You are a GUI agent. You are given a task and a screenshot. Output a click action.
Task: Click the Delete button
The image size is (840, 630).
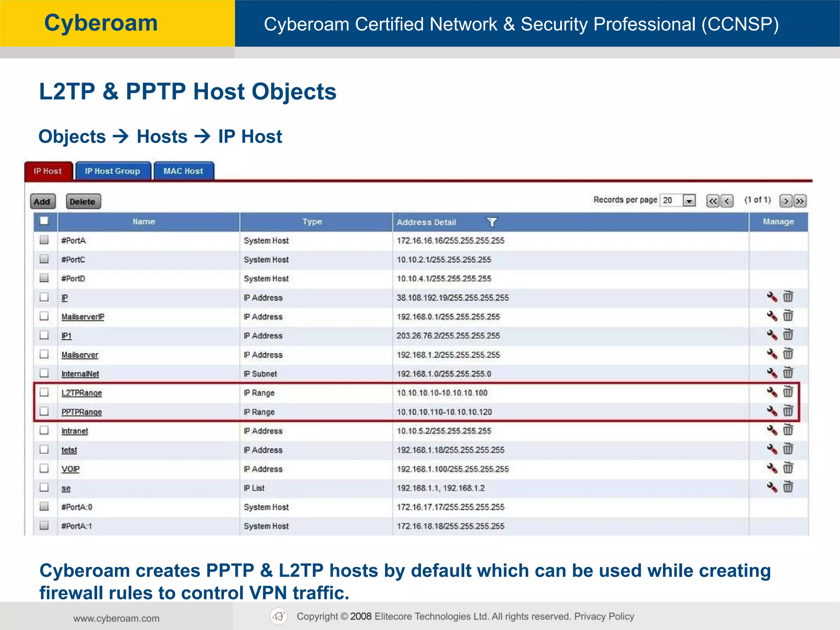point(83,201)
